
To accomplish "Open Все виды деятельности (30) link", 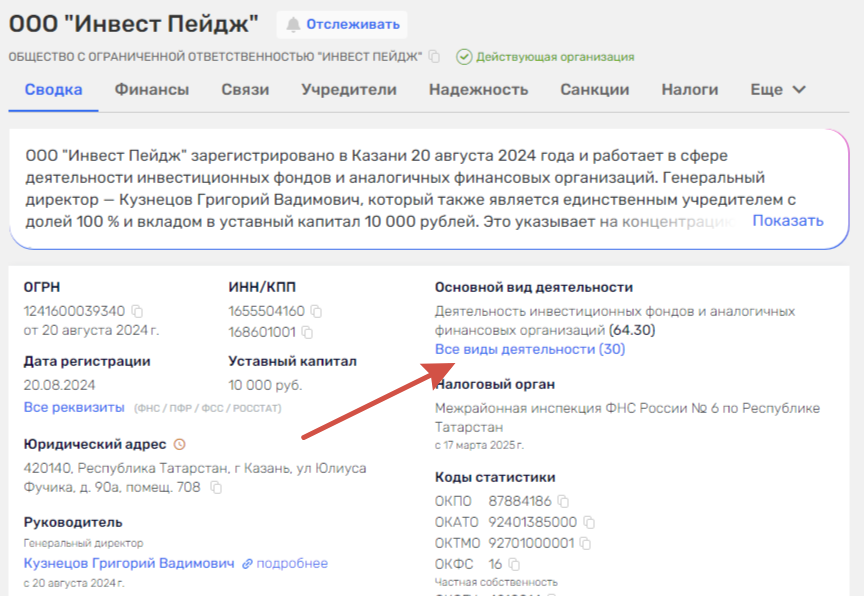I will point(529,349).
